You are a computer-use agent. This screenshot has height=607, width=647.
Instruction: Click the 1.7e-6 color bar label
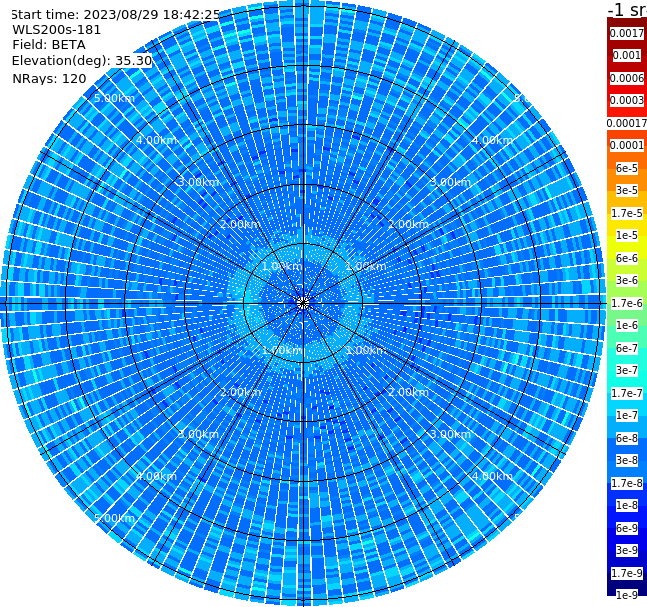point(627,303)
